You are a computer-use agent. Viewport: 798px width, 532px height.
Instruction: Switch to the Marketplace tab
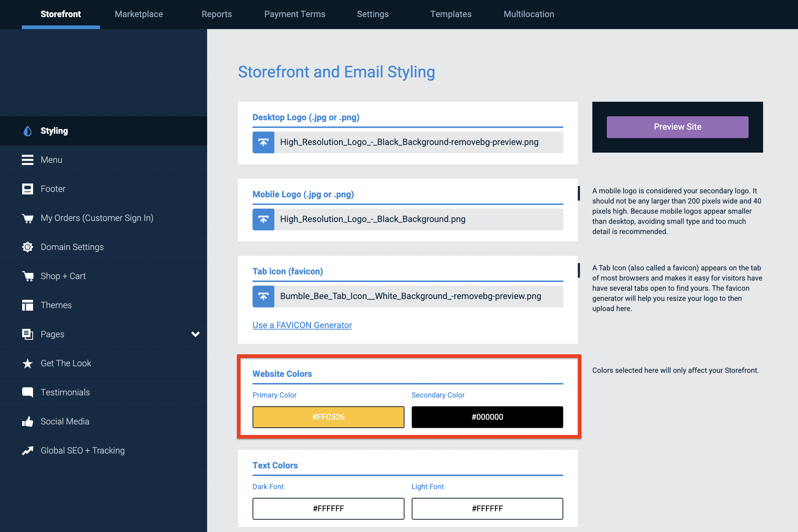click(x=138, y=14)
